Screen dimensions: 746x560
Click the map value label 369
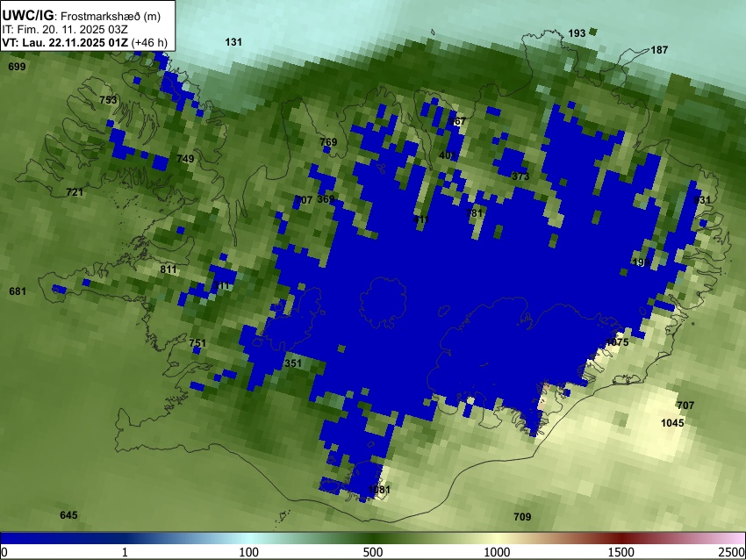[326, 199]
